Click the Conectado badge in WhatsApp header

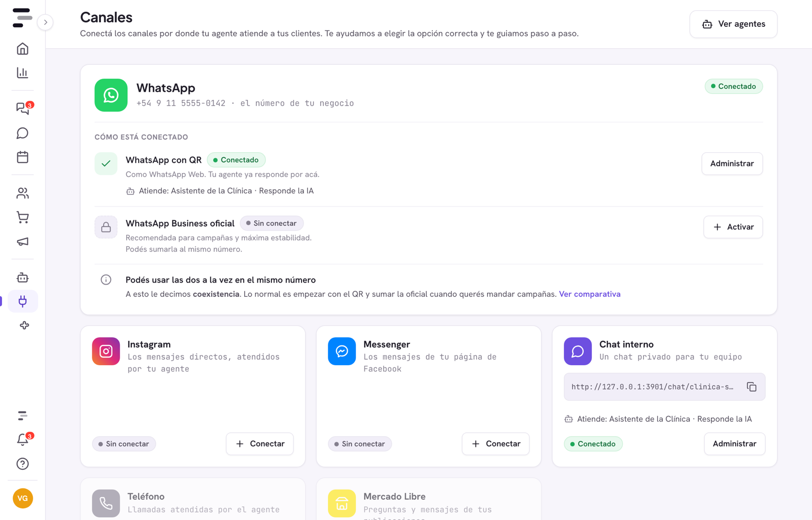pyautogui.click(x=733, y=86)
